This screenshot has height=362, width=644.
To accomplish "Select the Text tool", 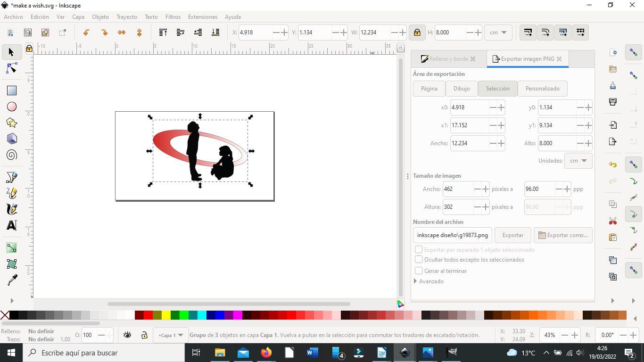I will [x=11, y=225].
